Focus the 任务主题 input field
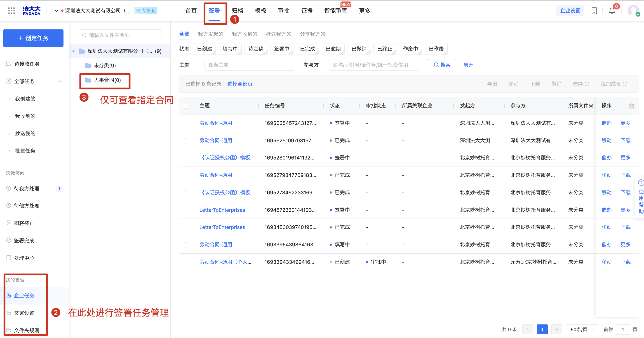 249,65
